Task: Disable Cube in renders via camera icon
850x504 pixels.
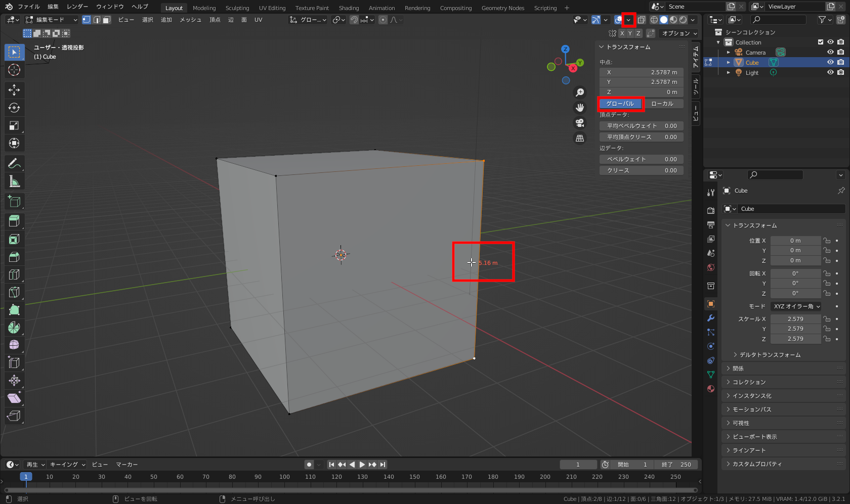Action: point(840,62)
